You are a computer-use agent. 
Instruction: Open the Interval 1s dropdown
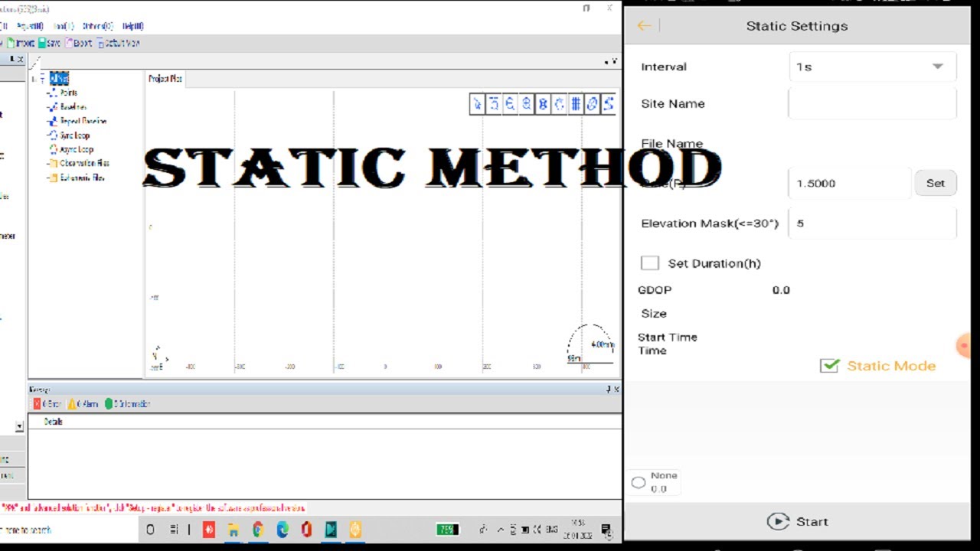coord(872,67)
